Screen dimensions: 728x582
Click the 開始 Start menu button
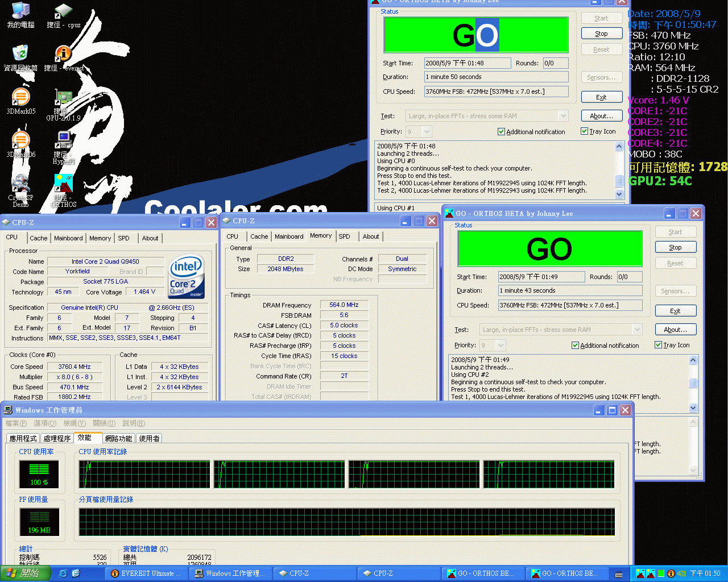pyautogui.click(x=25, y=573)
